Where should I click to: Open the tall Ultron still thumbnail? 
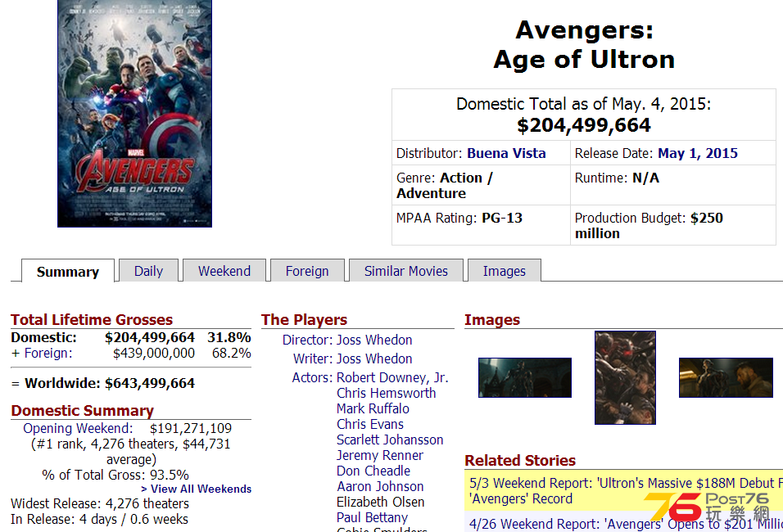[625, 378]
